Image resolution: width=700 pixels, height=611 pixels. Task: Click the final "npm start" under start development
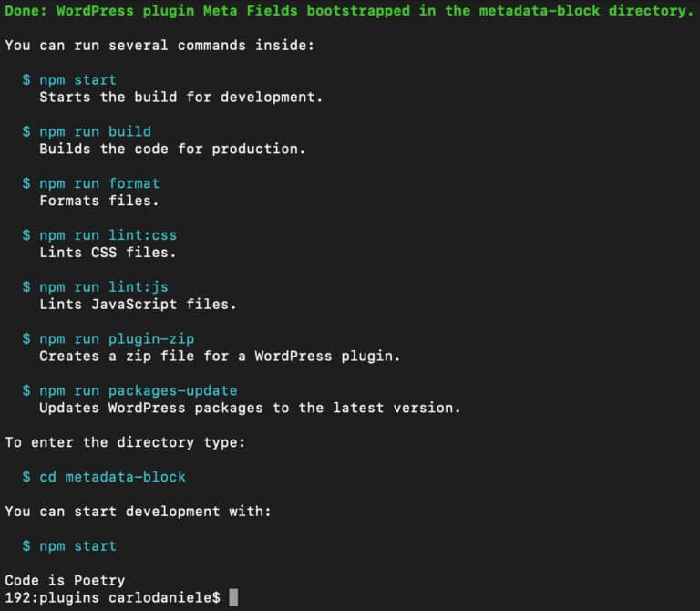pyautogui.click(x=77, y=545)
